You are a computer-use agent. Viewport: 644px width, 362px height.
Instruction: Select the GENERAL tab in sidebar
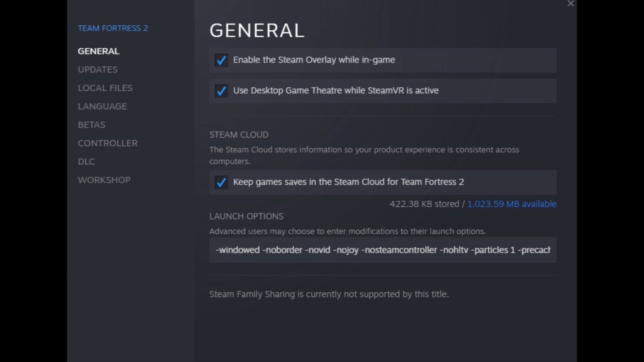(98, 51)
